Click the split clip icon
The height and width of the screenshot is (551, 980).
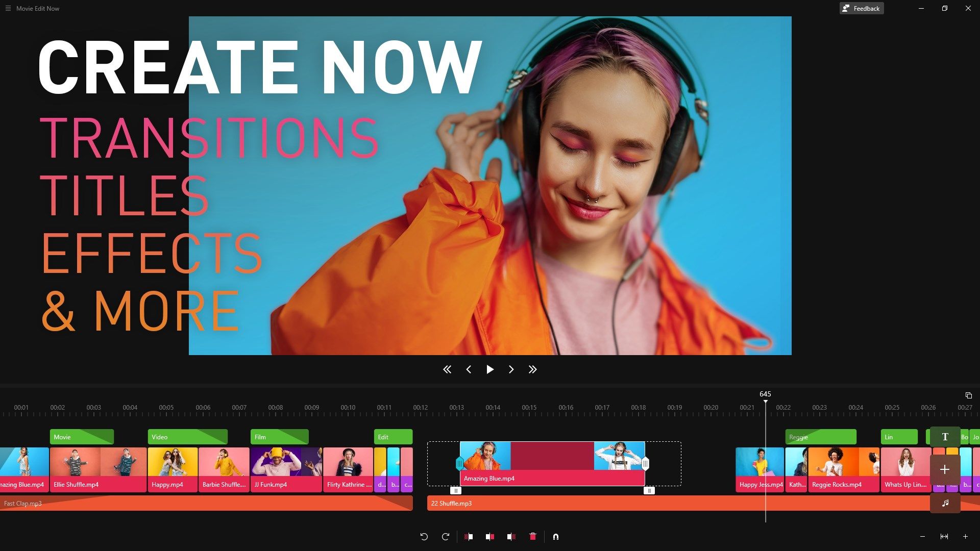click(491, 536)
